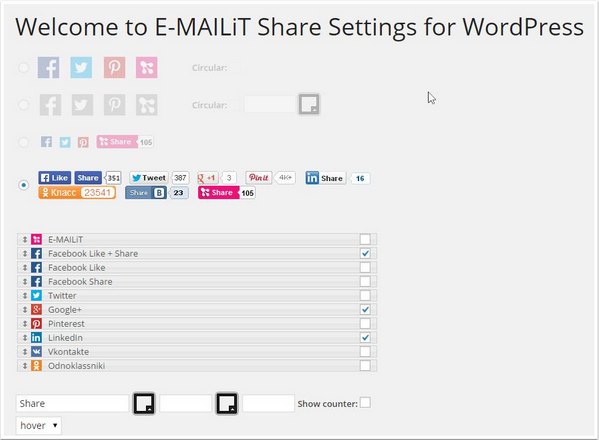
Task: Click the LinkedIn Share button
Action: pyautogui.click(x=325, y=178)
